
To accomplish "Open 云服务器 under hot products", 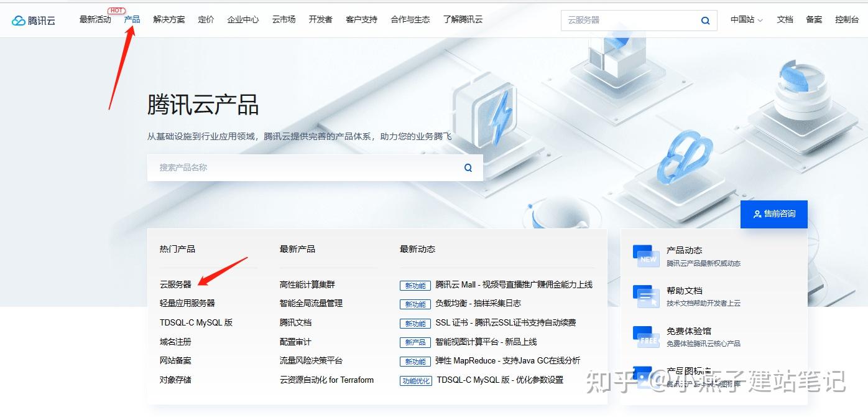I will click(x=175, y=284).
